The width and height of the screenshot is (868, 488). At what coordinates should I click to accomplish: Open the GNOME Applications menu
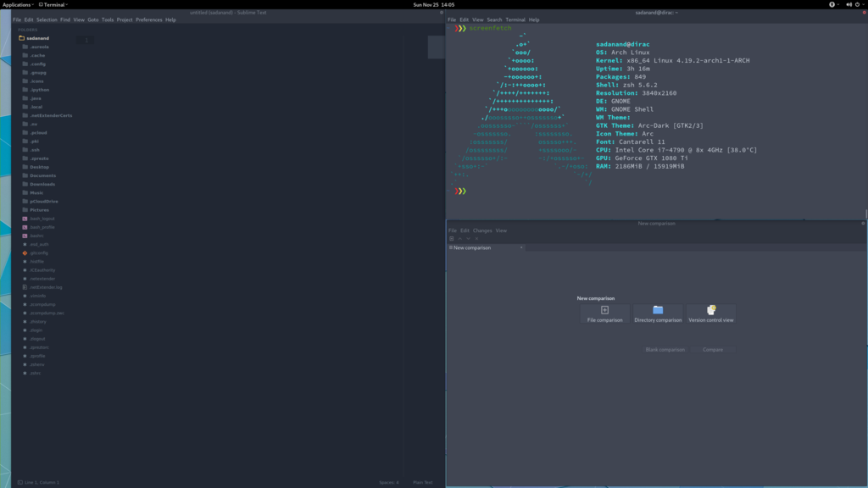coord(18,4)
